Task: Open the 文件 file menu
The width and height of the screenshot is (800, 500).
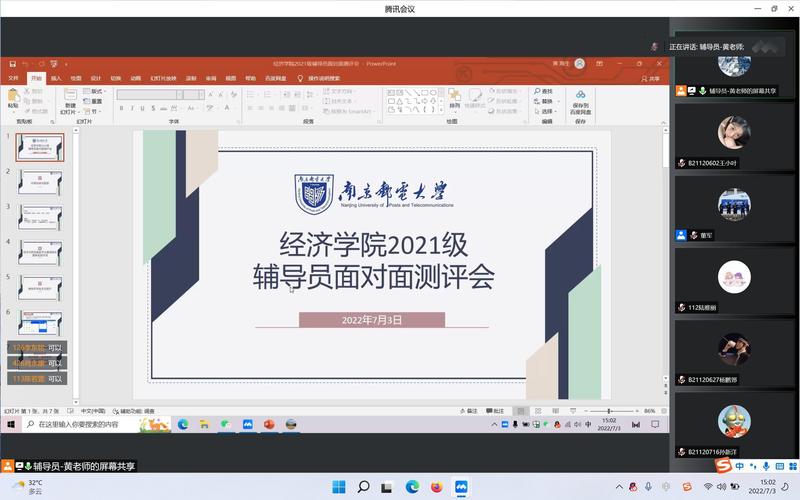Action: pos(13,78)
